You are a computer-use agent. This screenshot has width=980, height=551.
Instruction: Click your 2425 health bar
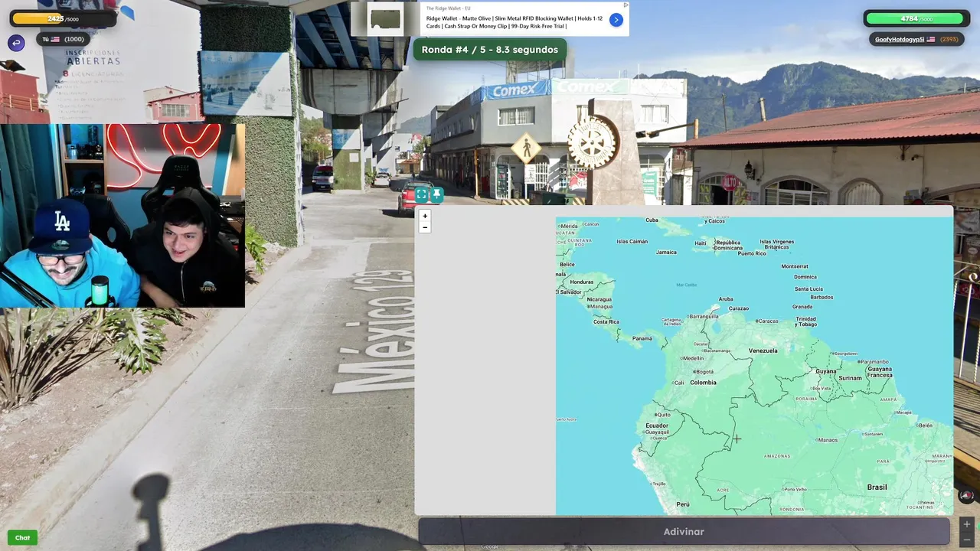[63, 18]
